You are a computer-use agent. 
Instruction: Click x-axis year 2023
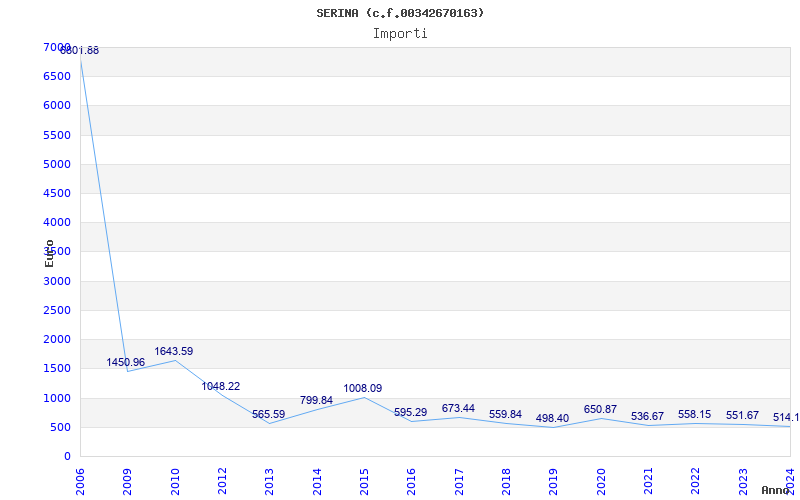tap(743, 481)
